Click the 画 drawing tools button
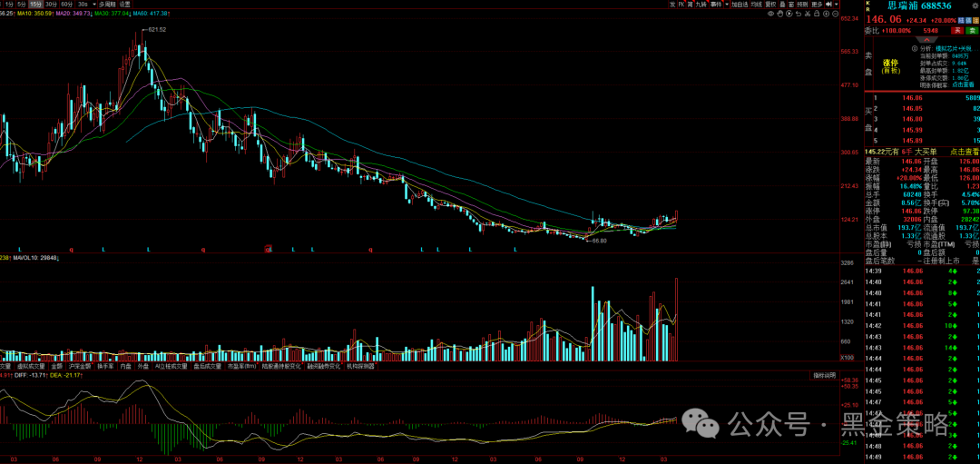The width and height of the screenshot is (980, 464). coord(791,5)
